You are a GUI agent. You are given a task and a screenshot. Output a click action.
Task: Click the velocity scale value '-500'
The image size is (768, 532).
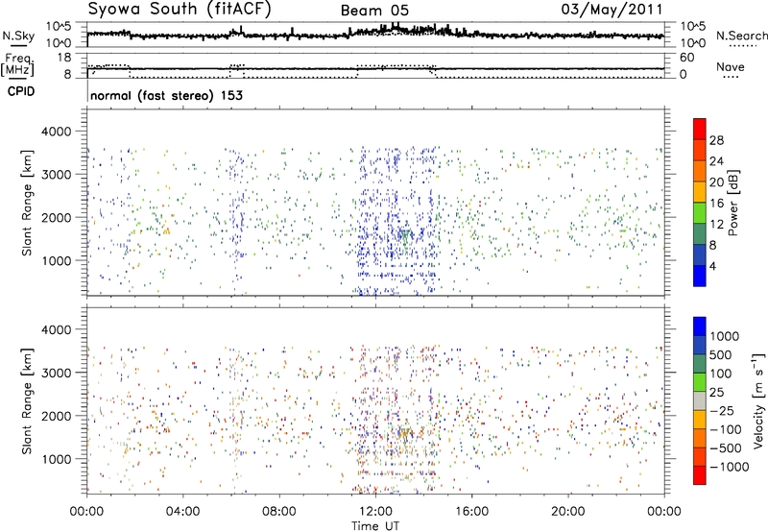[726, 447]
